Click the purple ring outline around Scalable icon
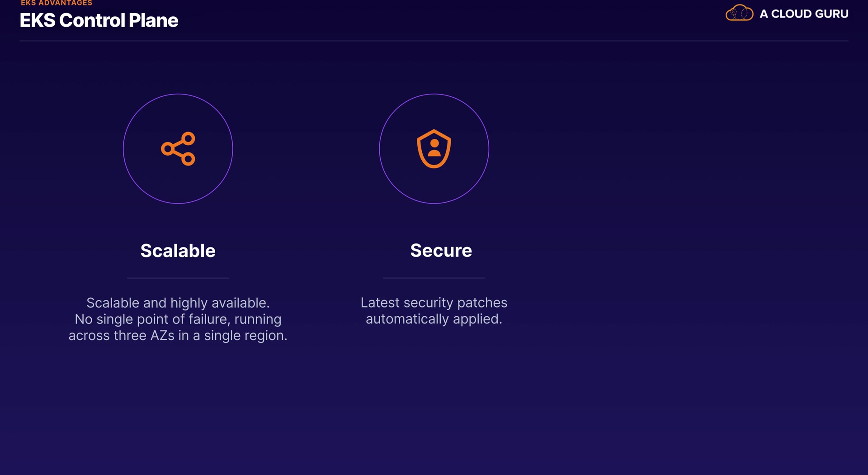868x475 pixels. tap(123, 149)
